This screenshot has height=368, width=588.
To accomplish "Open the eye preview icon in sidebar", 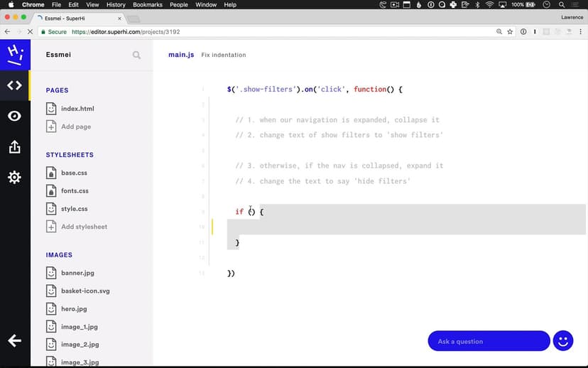I will pos(14,116).
